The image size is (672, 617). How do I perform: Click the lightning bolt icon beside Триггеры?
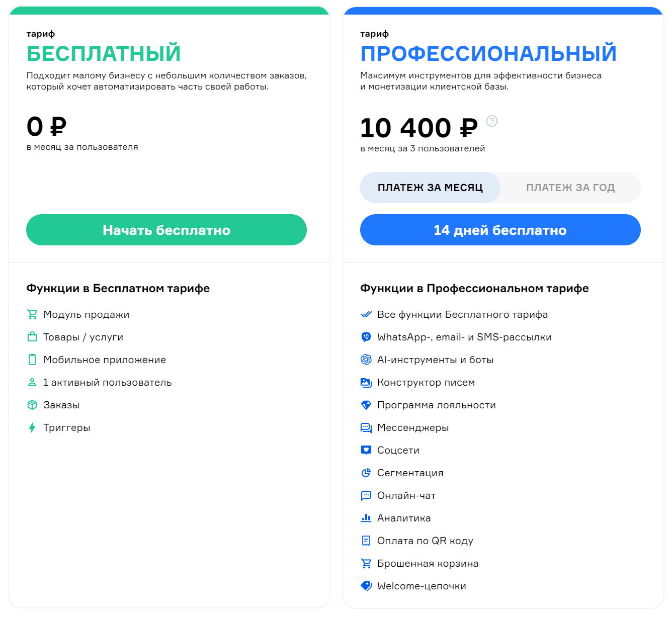click(32, 428)
